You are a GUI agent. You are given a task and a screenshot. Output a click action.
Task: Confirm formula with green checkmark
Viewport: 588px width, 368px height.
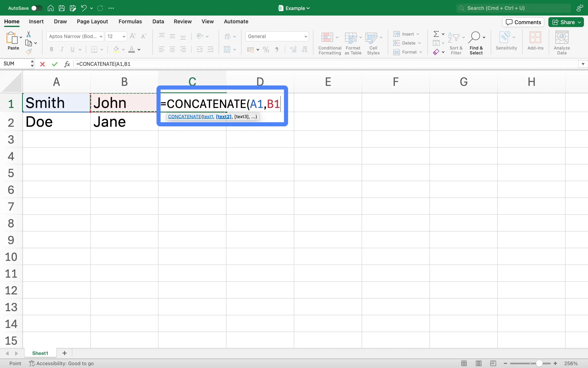pyautogui.click(x=55, y=64)
